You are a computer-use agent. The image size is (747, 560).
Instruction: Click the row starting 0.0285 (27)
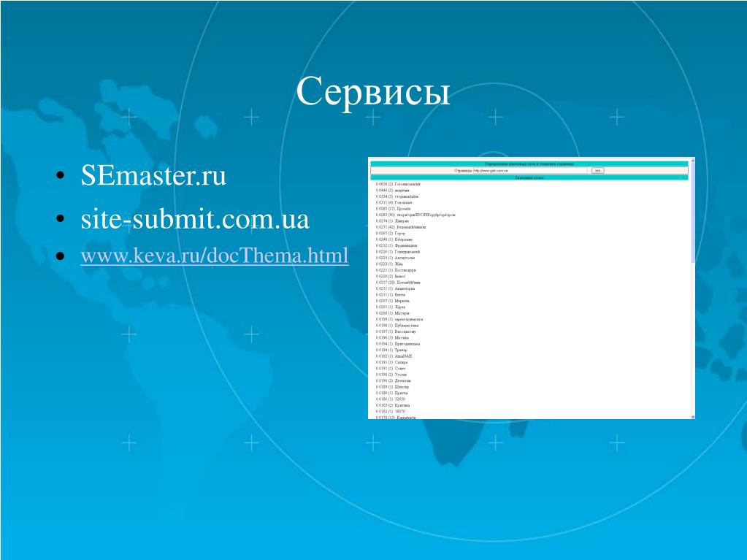coord(393,209)
